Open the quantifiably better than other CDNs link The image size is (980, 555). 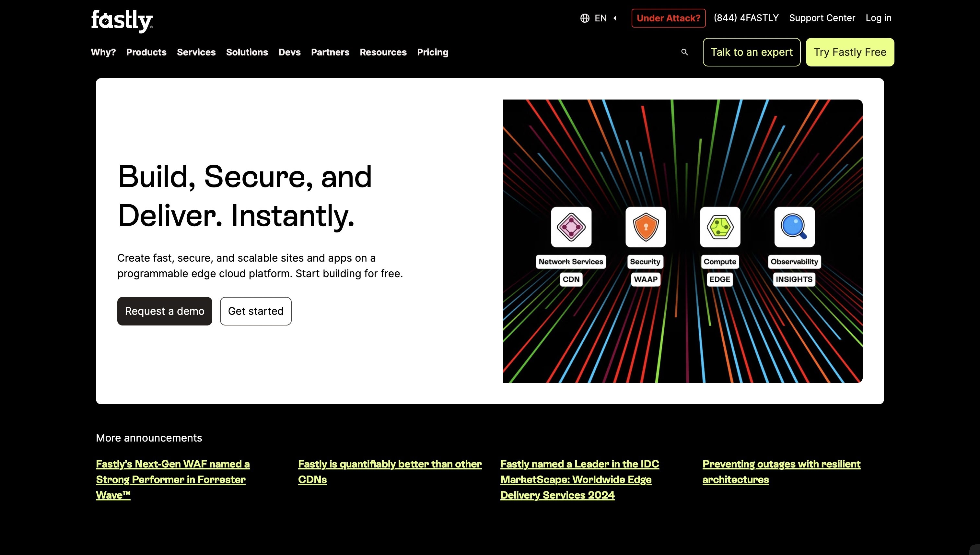coord(390,471)
